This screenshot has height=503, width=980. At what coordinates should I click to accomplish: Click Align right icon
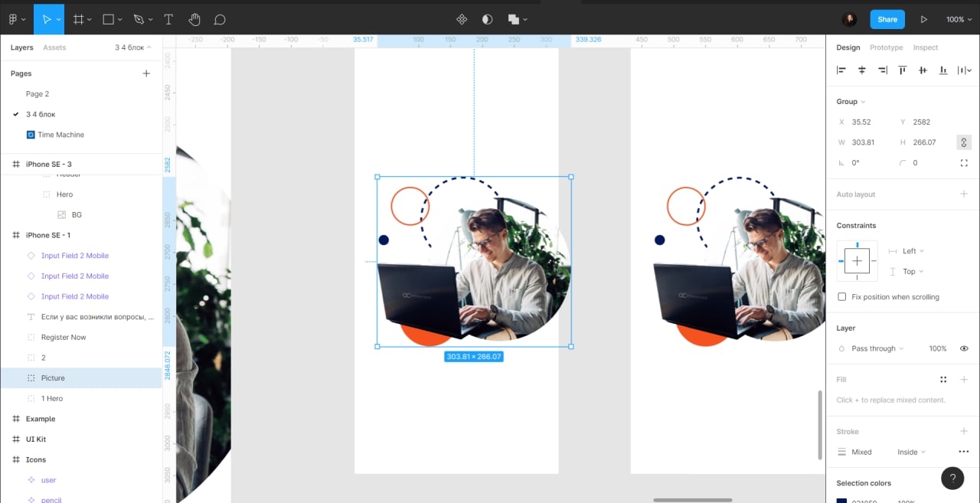(883, 70)
